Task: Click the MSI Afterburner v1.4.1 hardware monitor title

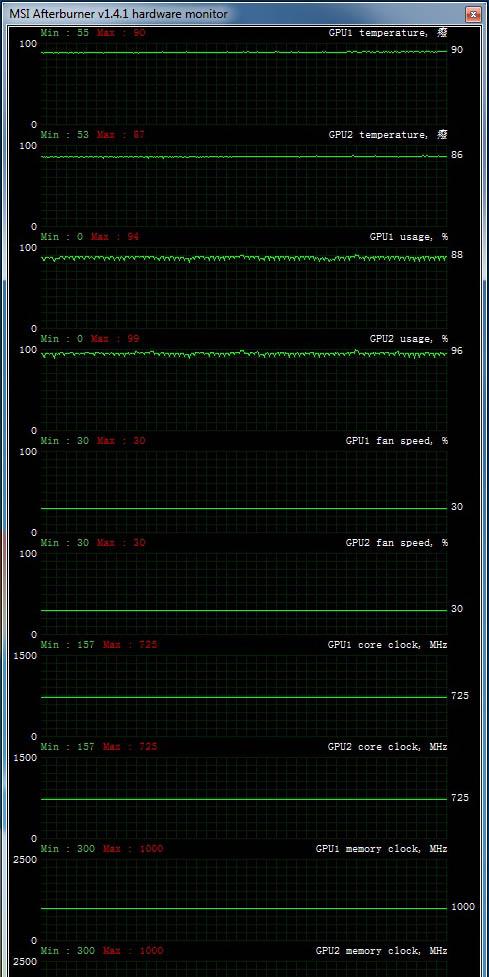Action: 118,14
